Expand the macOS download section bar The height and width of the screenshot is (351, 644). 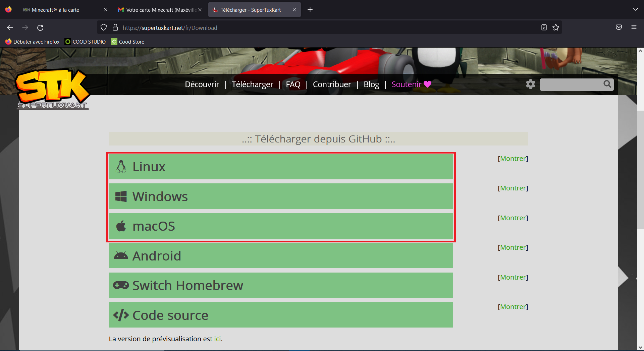tap(280, 226)
